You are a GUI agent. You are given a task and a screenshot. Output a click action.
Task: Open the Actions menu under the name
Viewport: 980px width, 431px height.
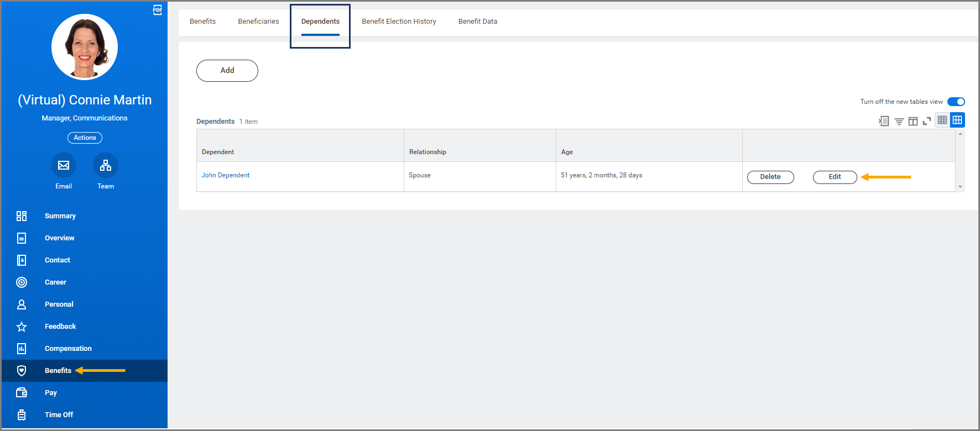point(85,138)
